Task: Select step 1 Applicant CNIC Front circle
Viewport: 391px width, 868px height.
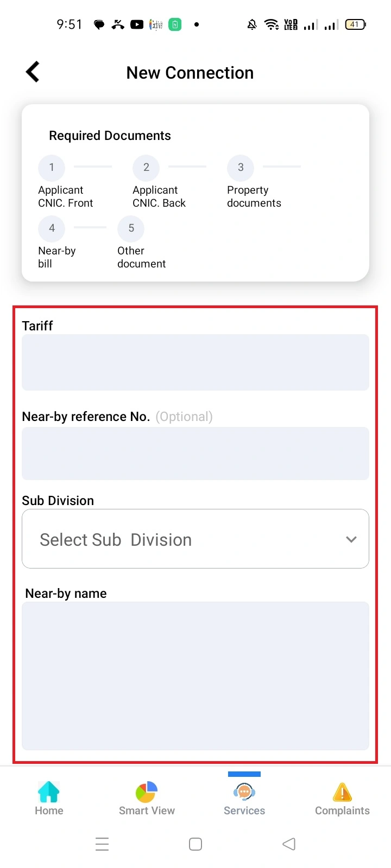Action: (51, 168)
